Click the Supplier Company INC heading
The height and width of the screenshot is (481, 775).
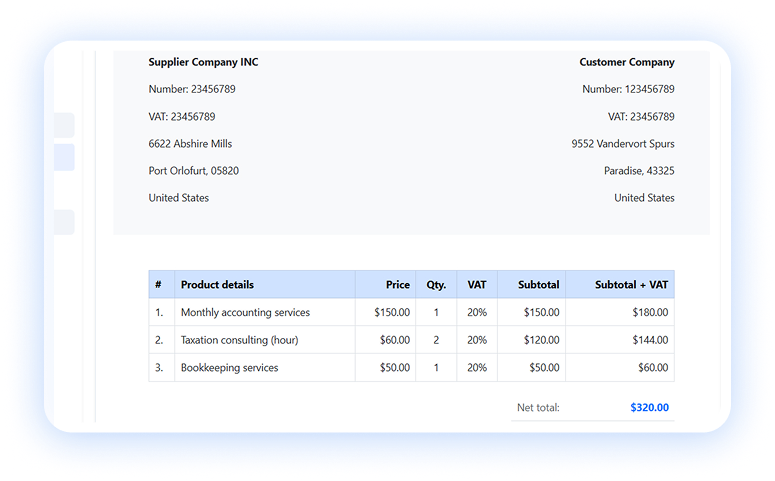click(x=203, y=62)
